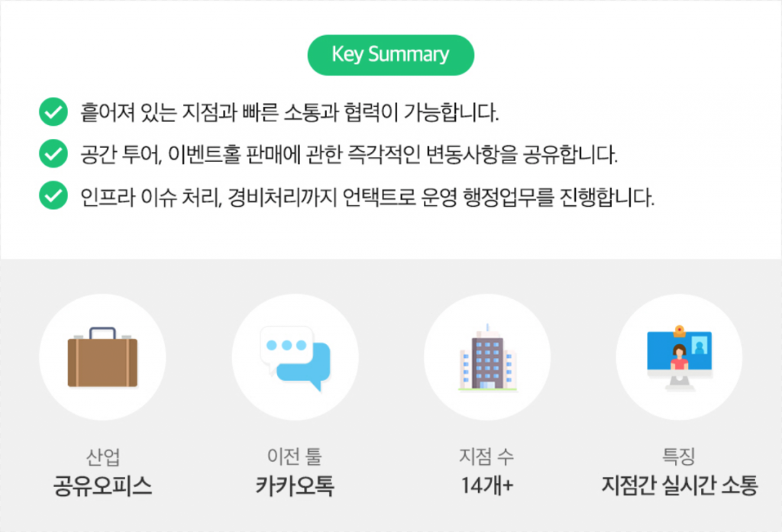This screenshot has height=532, width=782.
Task: Click the 산업 label
Action: [102, 457]
